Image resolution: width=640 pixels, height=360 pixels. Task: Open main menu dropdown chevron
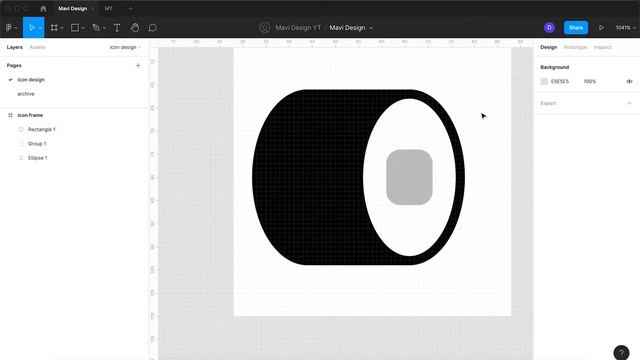pos(16,28)
